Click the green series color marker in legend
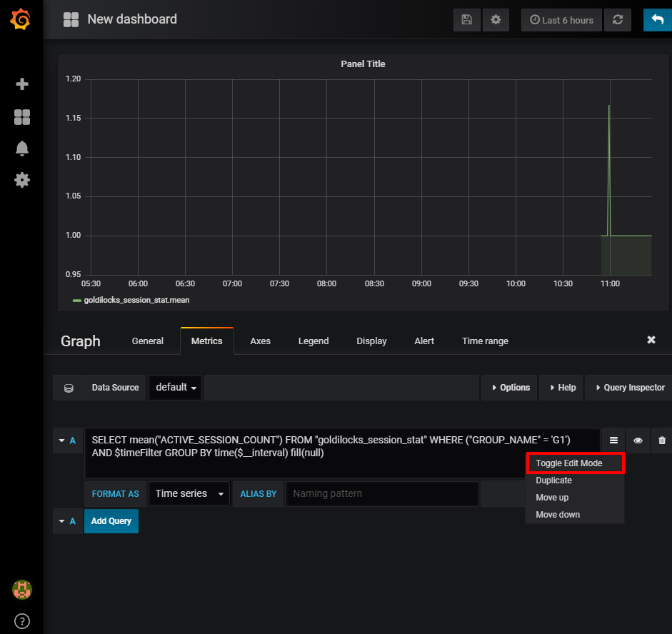The image size is (672, 634). [x=76, y=300]
